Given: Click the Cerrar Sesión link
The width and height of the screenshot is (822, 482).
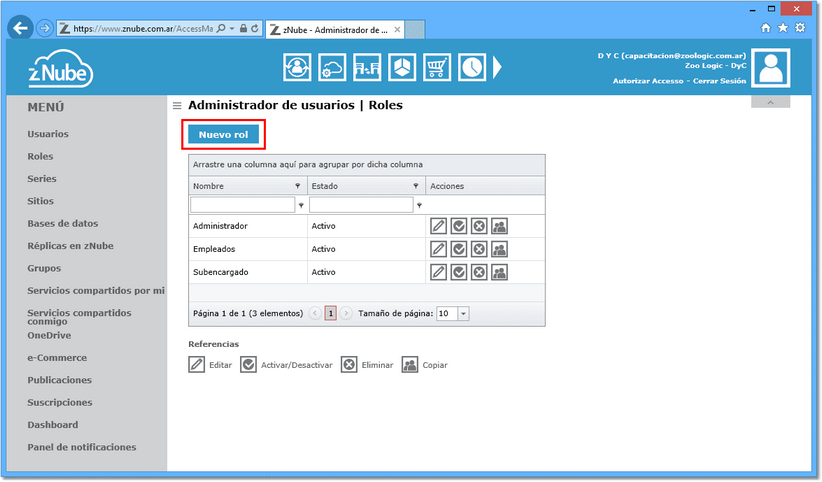Looking at the screenshot, I should pos(719,81).
